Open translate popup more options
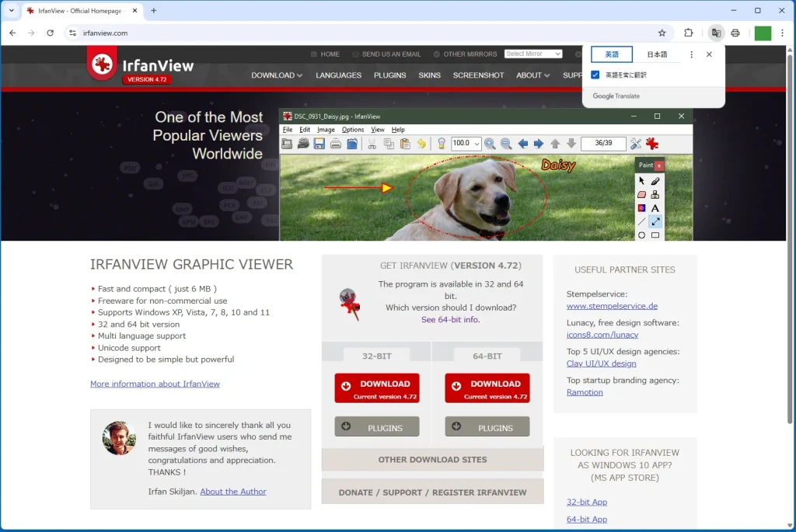This screenshot has width=796, height=532. [x=691, y=54]
